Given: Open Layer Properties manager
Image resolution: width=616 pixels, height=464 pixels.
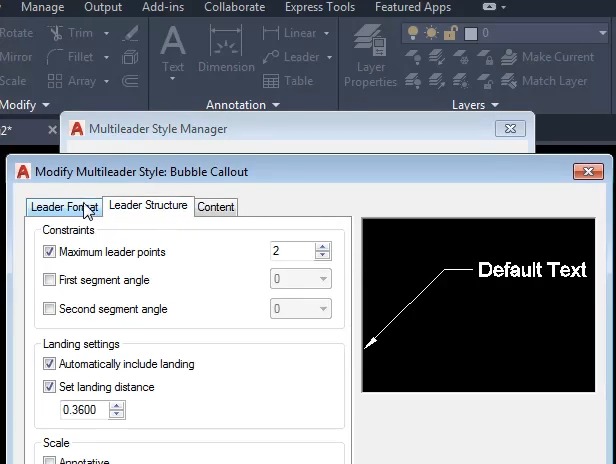Looking at the screenshot, I should tap(370, 55).
